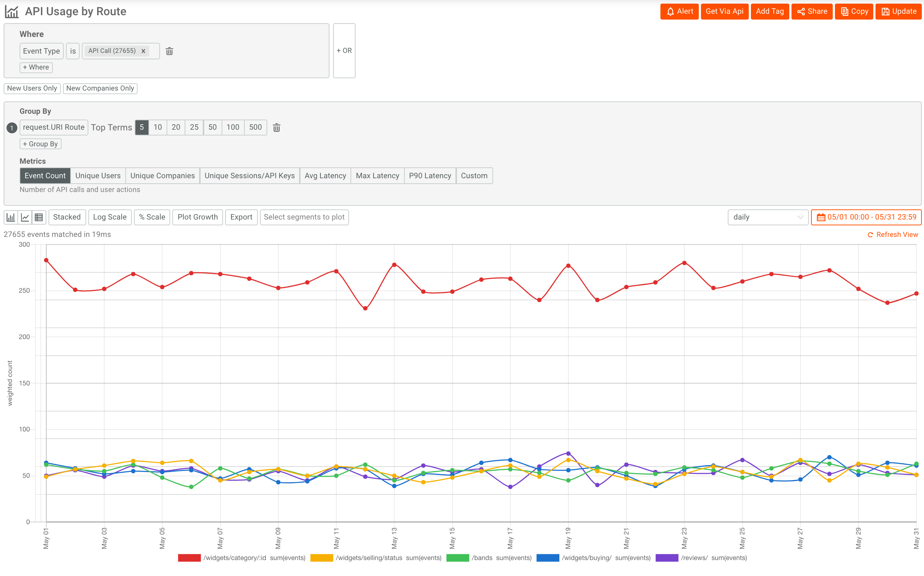Click the Alert bell button

coord(679,12)
